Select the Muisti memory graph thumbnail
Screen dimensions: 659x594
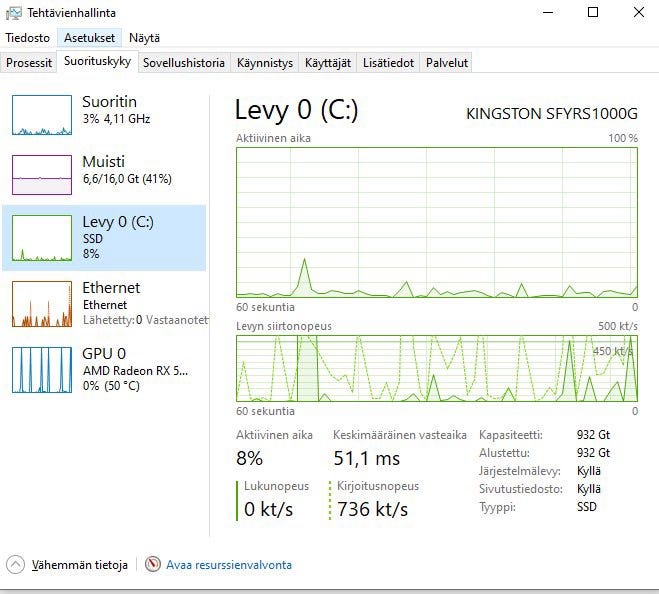pos(42,174)
